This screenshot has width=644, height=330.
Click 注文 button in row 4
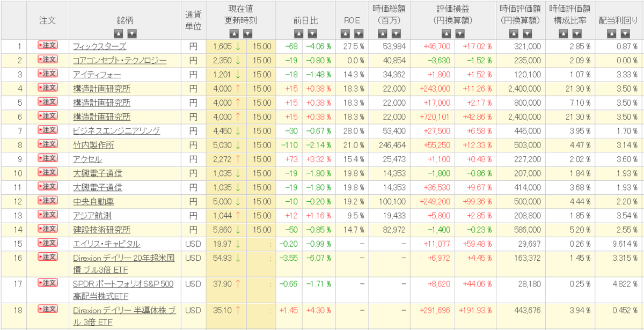click(x=47, y=87)
